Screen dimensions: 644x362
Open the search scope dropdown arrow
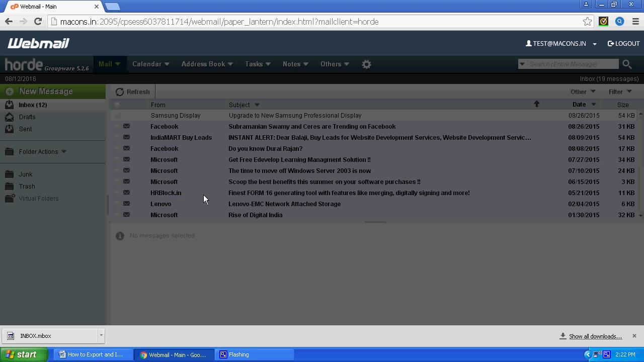[522, 64]
